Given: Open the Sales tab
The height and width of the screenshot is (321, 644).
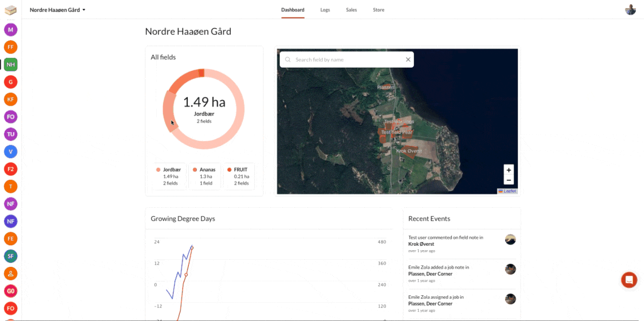Looking at the screenshot, I should [352, 10].
